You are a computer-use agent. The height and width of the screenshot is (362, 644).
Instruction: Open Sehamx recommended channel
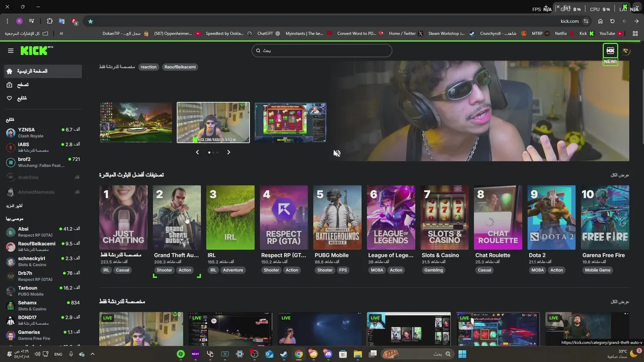42,306
